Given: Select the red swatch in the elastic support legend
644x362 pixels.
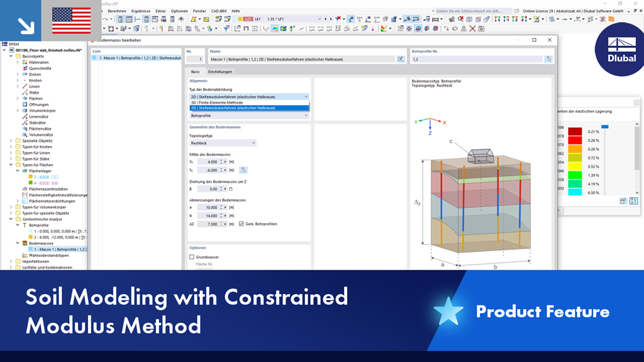Looking at the screenshot, I should pos(575,140).
